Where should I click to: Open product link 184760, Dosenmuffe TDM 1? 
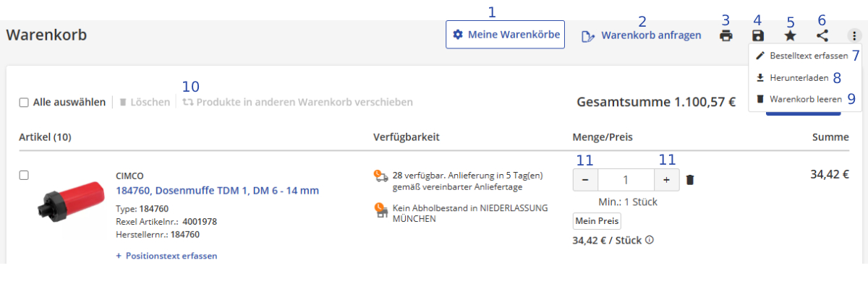(217, 191)
